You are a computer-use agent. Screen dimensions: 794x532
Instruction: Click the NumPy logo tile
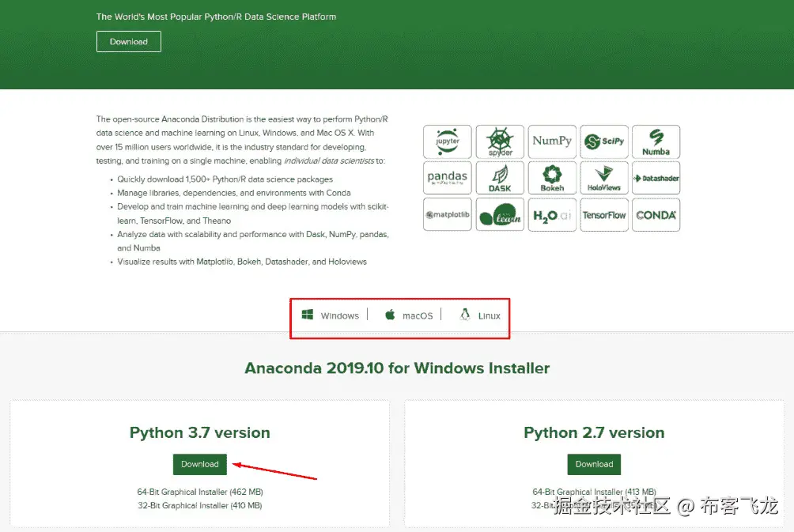point(552,141)
